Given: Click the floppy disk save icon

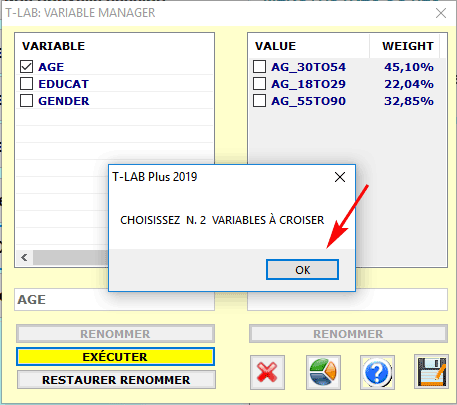Looking at the screenshot, I should click(x=431, y=372).
